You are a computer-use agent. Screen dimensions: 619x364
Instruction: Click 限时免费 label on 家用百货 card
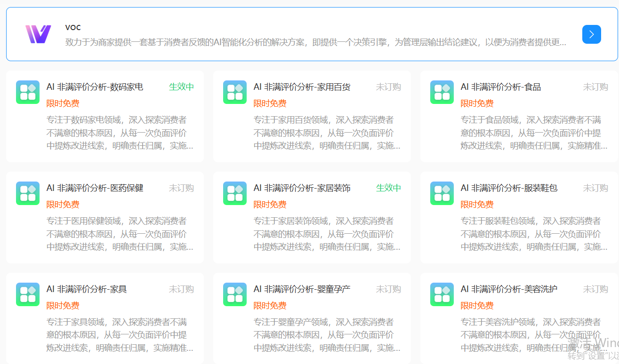click(270, 103)
